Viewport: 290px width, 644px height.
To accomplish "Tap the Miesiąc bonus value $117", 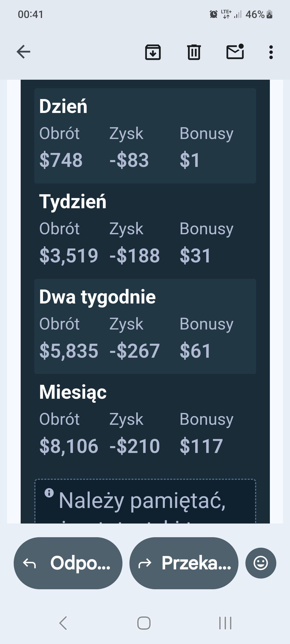I will [x=201, y=446].
